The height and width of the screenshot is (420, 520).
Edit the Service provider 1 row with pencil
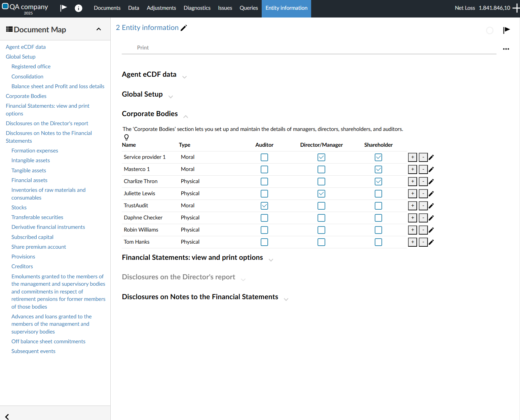coord(431,157)
